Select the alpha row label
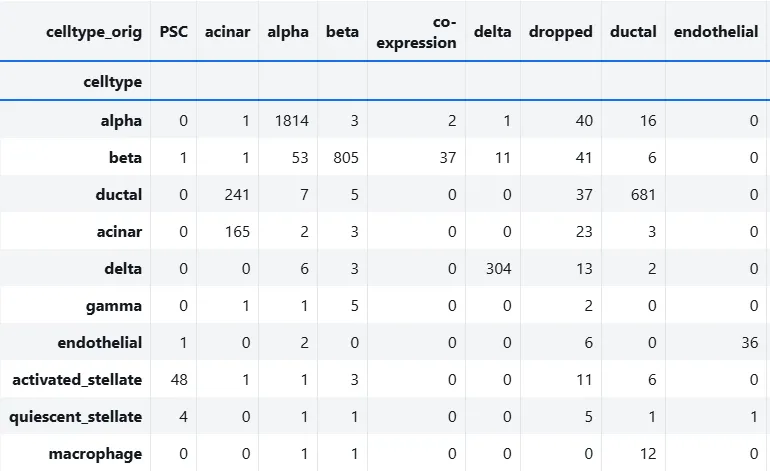Screen dimensions: 770x471 click(121, 120)
